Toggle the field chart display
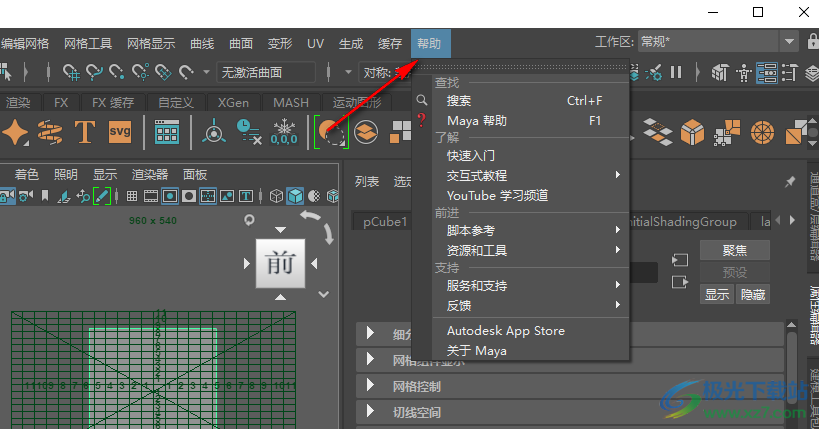This screenshot has width=819, height=429. (x=208, y=196)
